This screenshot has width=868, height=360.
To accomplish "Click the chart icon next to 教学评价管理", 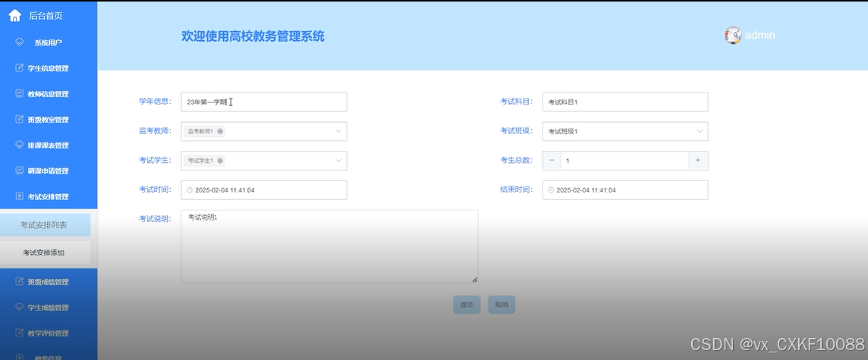I will 20,333.
